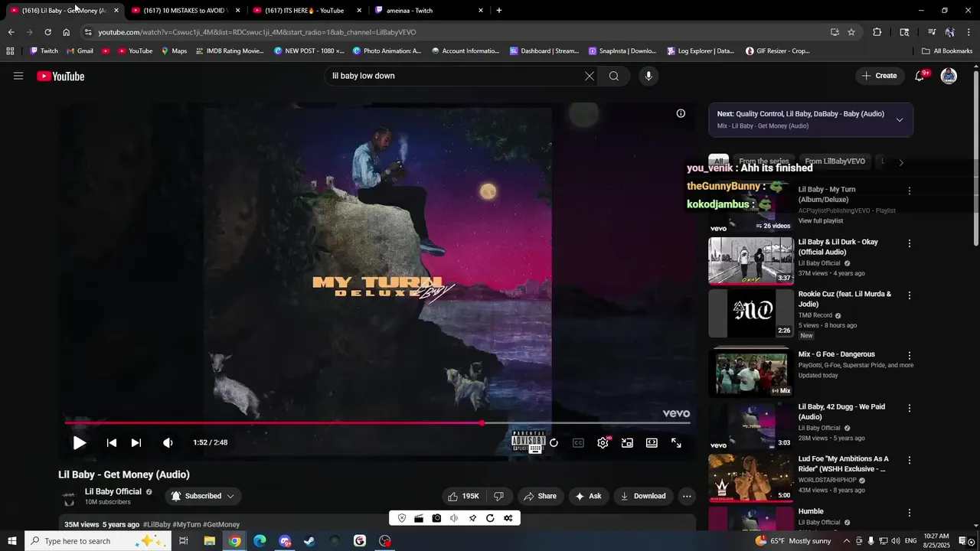Dislike the video

tap(498, 496)
